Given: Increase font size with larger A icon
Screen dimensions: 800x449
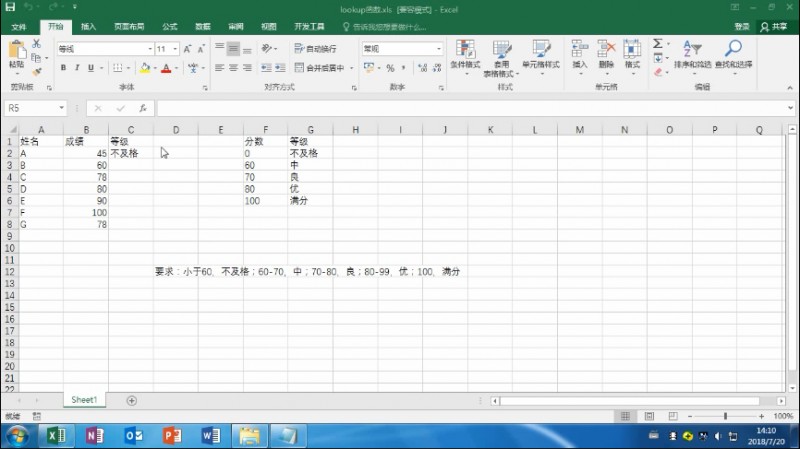Looking at the screenshot, I should tap(187, 49).
